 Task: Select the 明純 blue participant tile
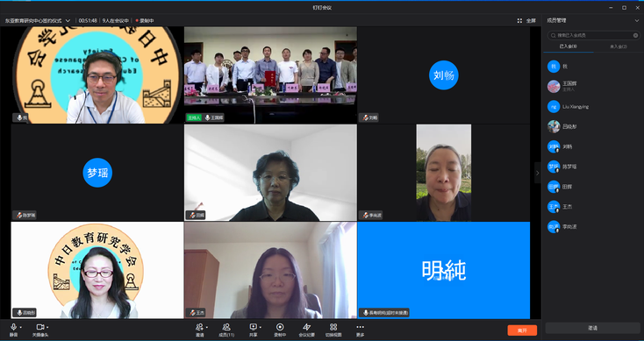click(444, 270)
